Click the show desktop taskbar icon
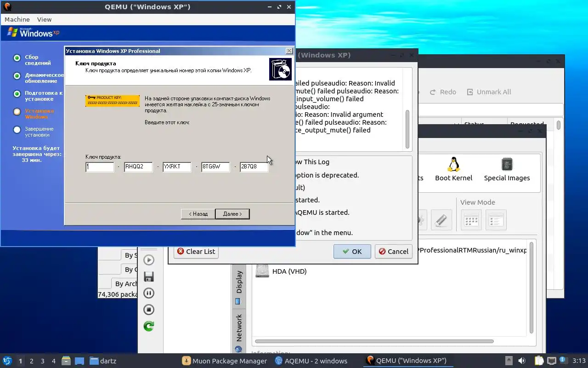This screenshot has height=368, width=588. pos(79,361)
